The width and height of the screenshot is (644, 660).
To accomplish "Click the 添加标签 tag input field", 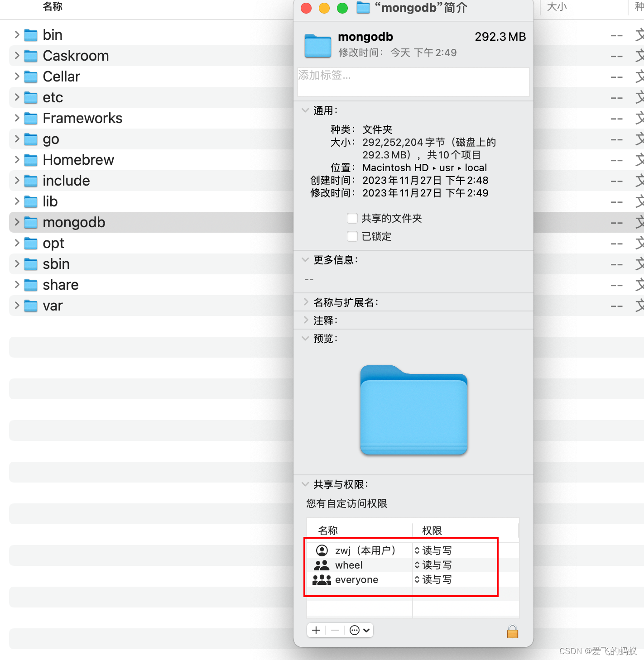I will pos(413,81).
